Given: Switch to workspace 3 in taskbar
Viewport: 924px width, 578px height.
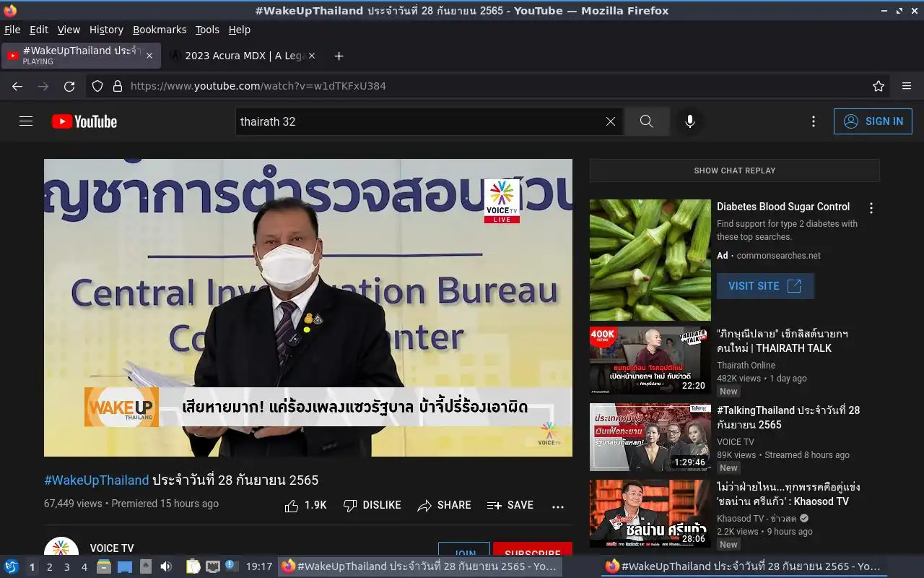Looking at the screenshot, I should coord(66,567).
